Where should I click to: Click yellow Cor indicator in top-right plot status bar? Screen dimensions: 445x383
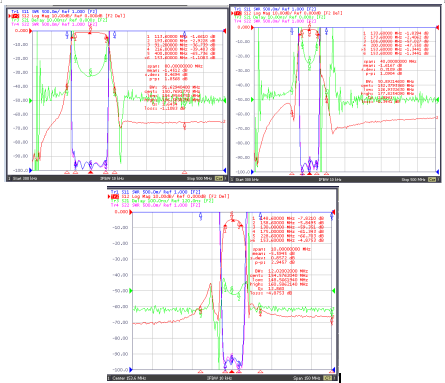432,180
